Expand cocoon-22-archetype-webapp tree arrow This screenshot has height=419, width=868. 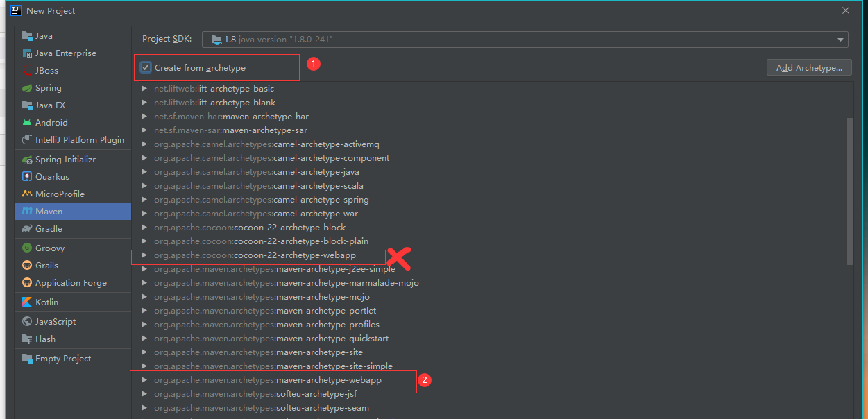(144, 255)
